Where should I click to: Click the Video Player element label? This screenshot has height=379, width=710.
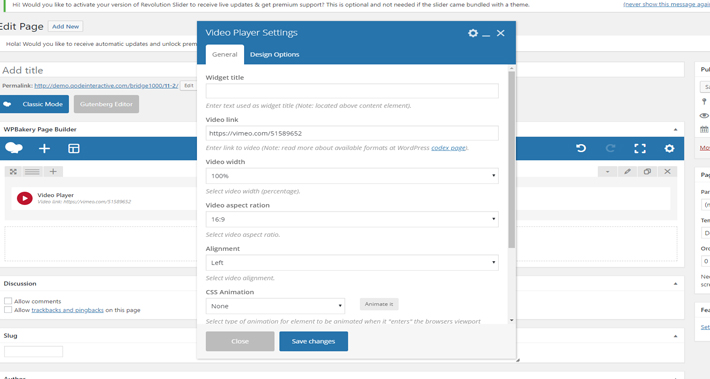(x=56, y=195)
